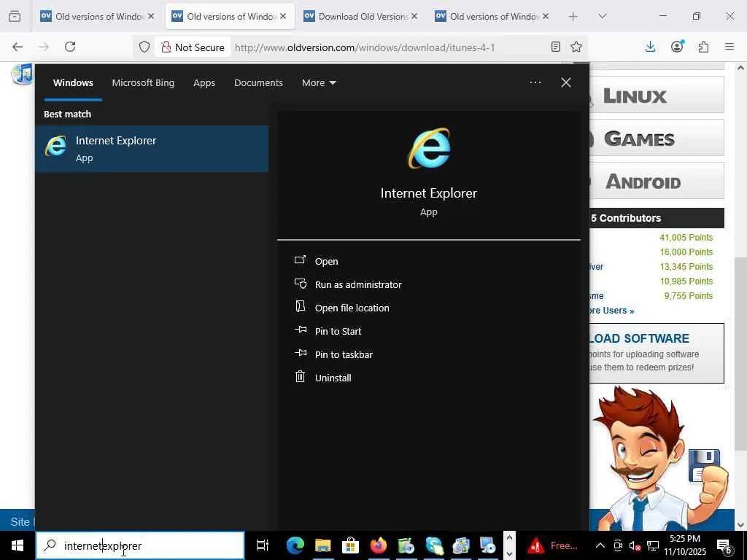
Task: Open the Firefox downloads panel
Action: pyautogui.click(x=650, y=47)
